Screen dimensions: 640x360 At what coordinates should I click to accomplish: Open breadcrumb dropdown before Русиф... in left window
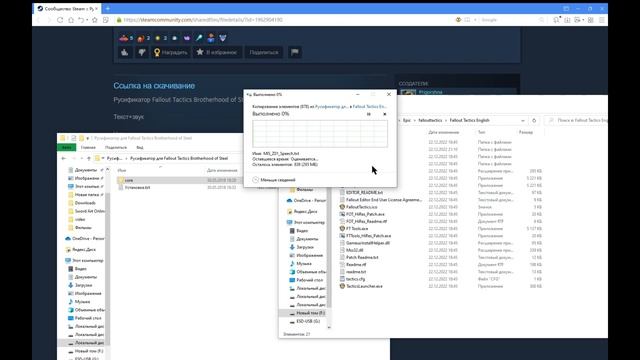103,158
